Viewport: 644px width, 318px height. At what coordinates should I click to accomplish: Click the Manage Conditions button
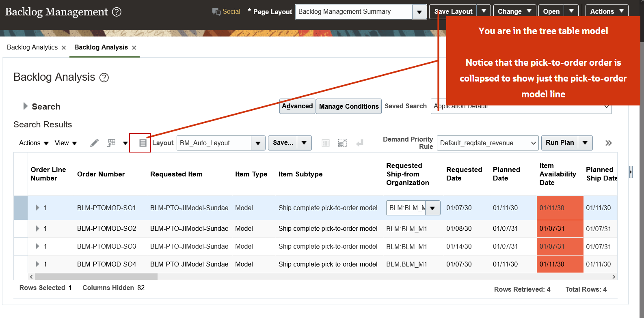pyautogui.click(x=349, y=106)
